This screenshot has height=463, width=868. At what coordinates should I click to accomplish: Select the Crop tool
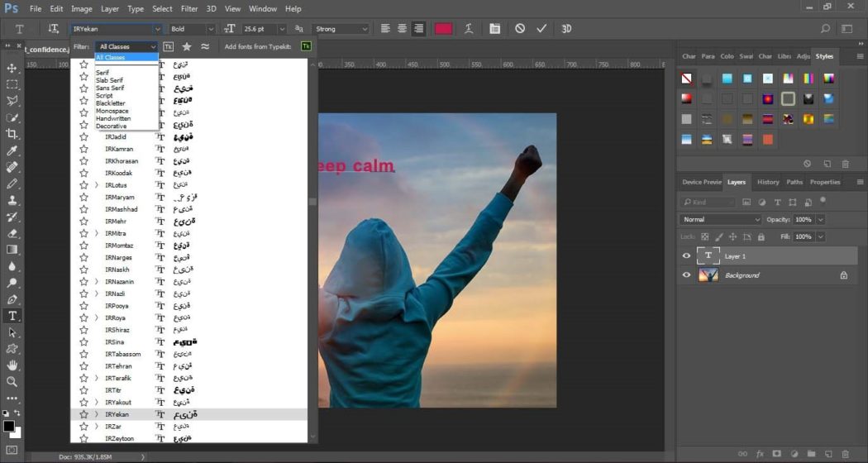coord(12,133)
